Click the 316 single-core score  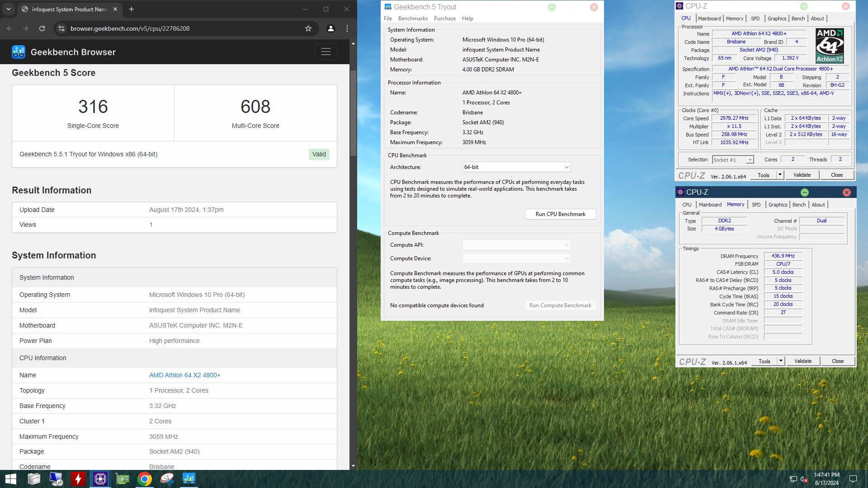click(93, 107)
